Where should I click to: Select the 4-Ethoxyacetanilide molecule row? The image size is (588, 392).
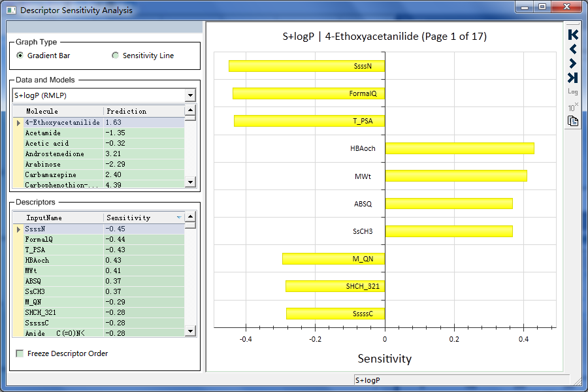coord(99,122)
